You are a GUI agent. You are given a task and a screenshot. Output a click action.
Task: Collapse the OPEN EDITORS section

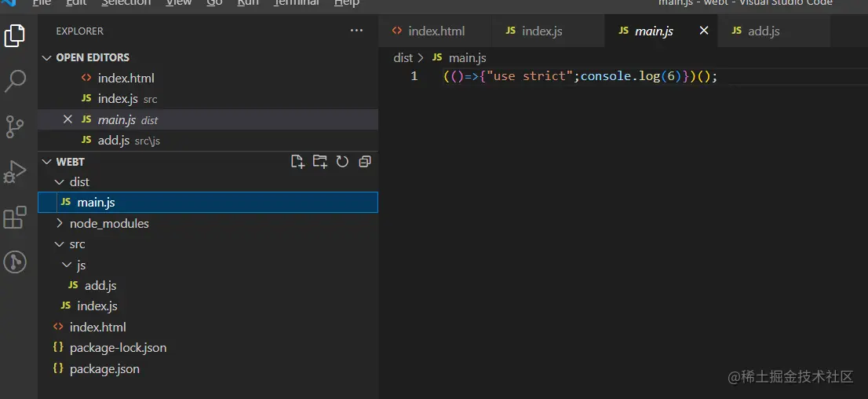tap(92, 57)
